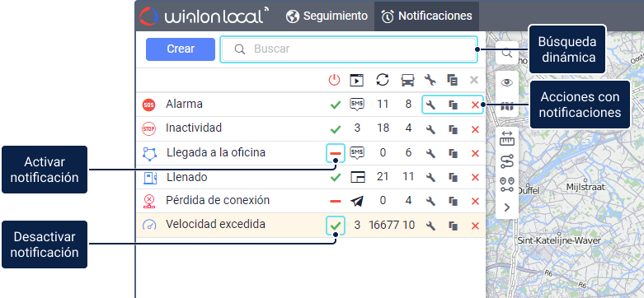Open the routing tool on map

(x=507, y=161)
